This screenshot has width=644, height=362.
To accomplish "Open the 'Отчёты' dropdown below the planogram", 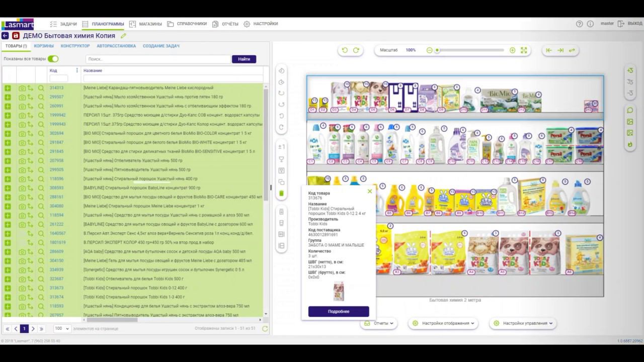I will pos(378,323).
